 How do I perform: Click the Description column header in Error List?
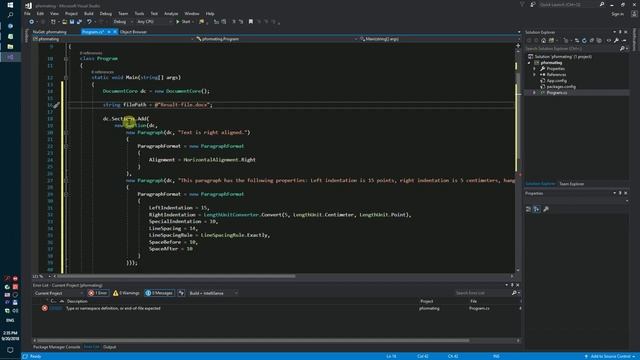click(x=77, y=301)
